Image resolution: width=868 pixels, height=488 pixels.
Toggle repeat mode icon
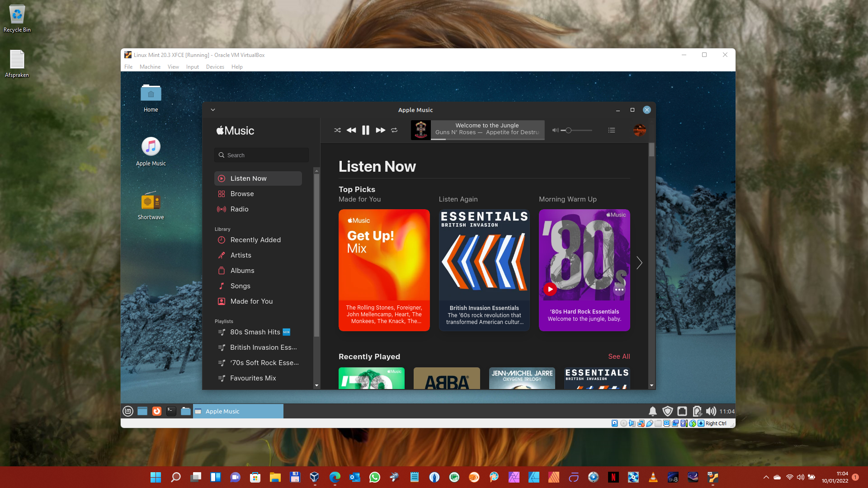(x=394, y=130)
